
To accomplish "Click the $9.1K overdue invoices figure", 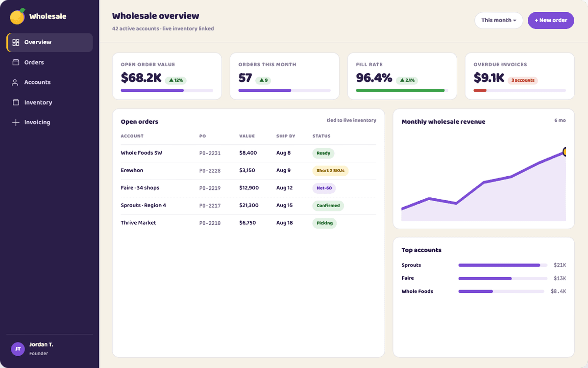I will pos(489,78).
